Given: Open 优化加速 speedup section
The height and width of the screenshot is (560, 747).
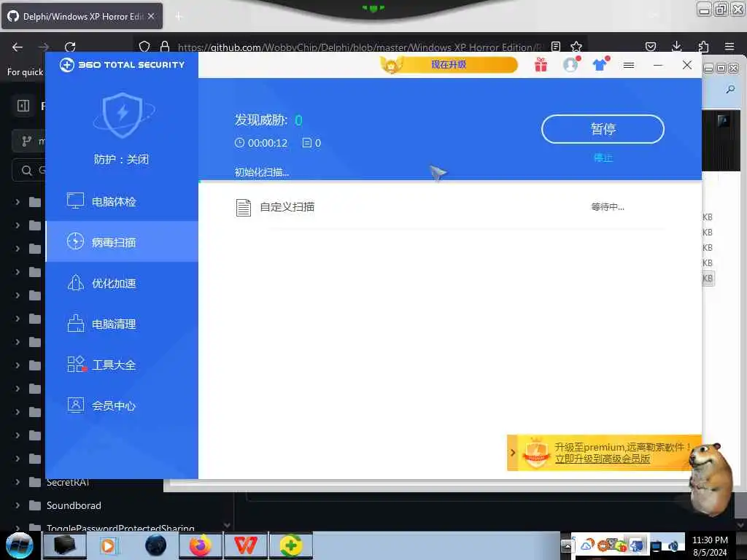Looking at the screenshot, I should 122,284.
